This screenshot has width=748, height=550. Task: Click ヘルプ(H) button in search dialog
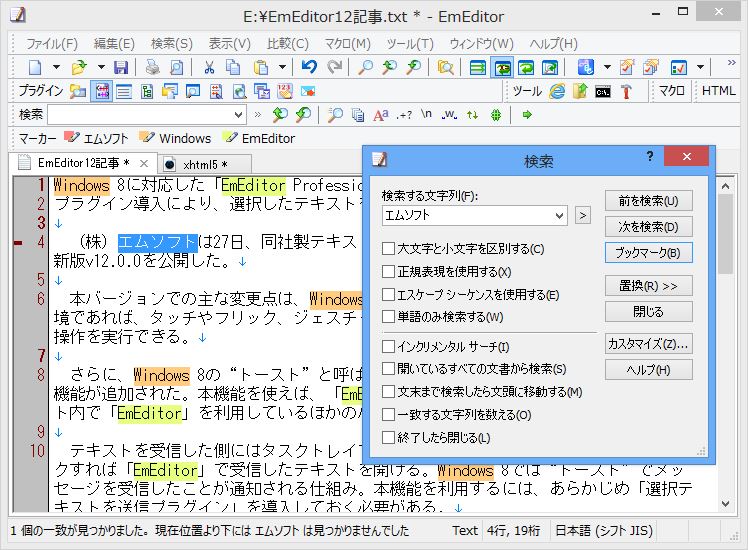tap(648, 370)
